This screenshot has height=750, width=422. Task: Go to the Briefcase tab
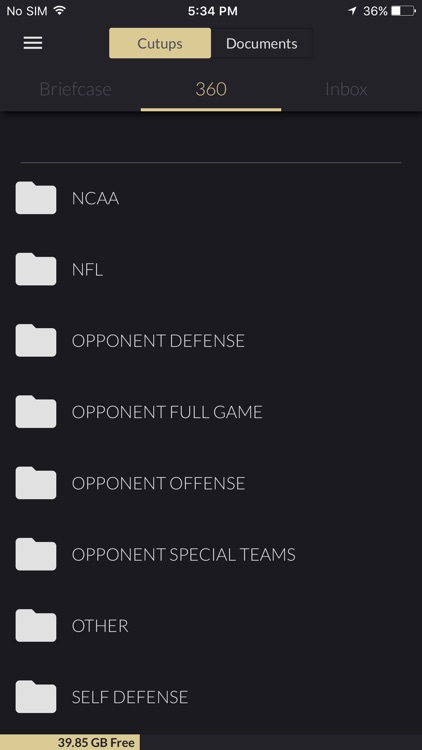coord(75,89)
